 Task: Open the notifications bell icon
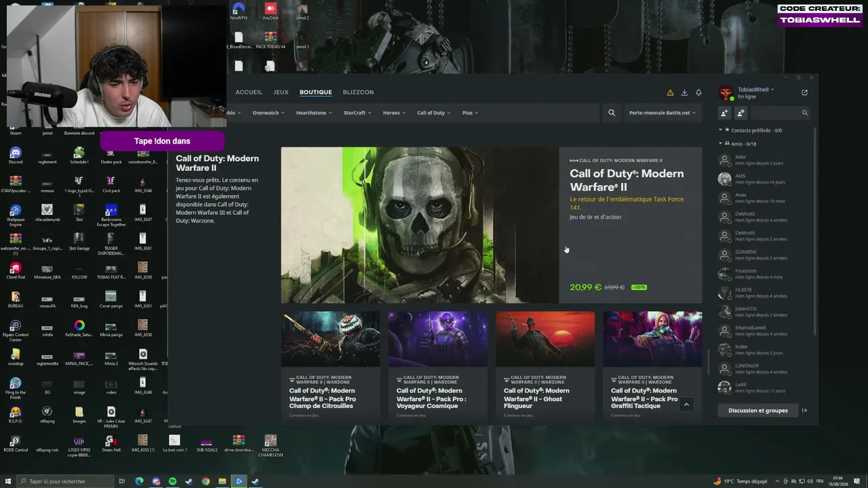(x=698, y=93)
